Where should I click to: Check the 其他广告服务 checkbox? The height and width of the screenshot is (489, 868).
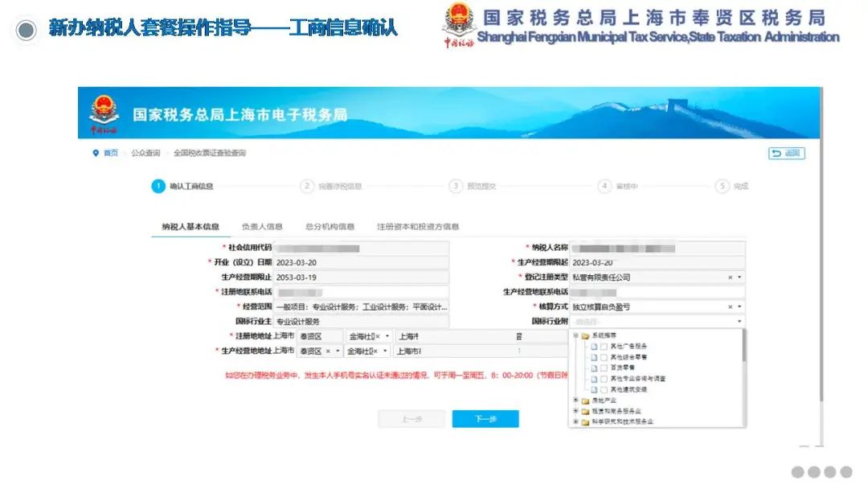604,347
